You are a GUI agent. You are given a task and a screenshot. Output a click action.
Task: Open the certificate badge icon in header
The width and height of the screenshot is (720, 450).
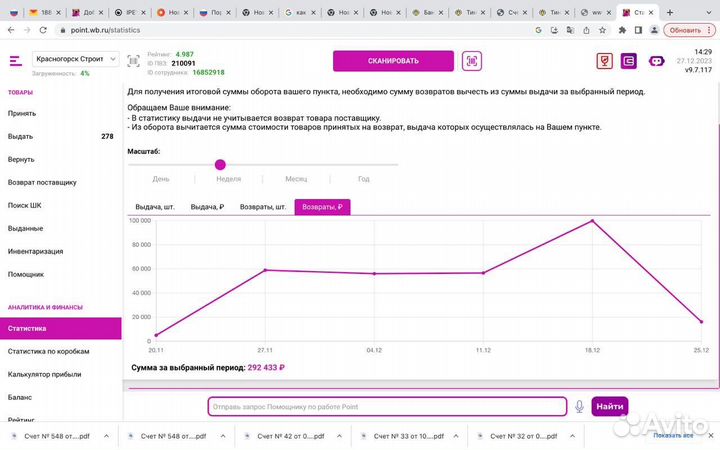(603, 60)
